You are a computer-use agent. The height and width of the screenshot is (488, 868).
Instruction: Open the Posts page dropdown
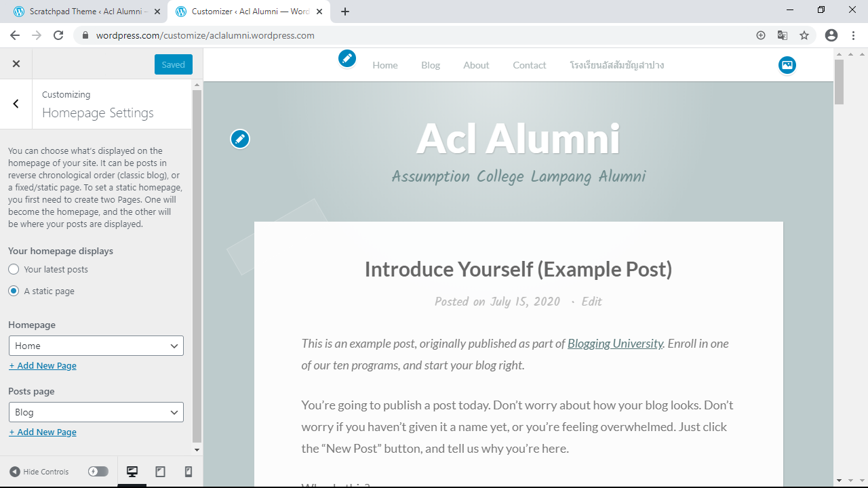pos(96,412)
